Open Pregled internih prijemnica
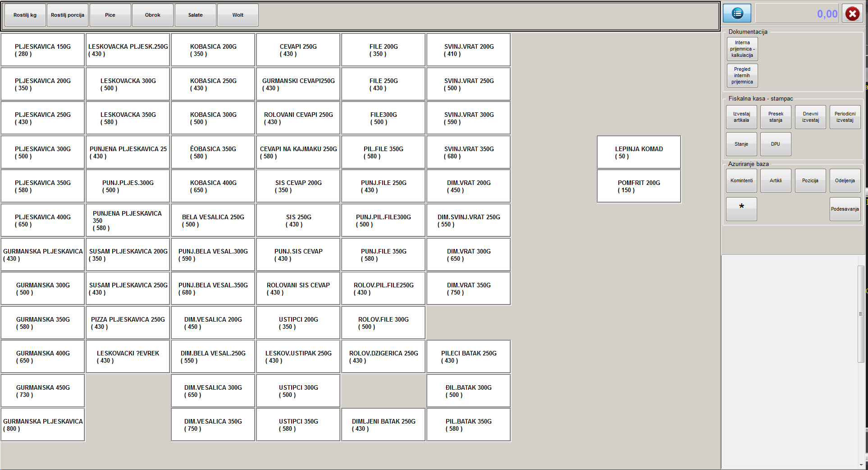868x470 pixels. (742, 75)
